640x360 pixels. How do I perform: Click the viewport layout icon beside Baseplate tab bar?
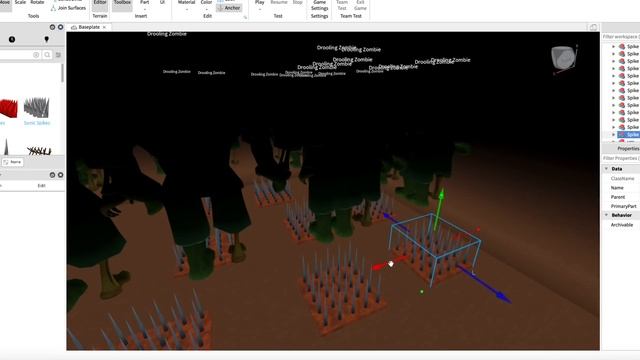click(593, 27)
